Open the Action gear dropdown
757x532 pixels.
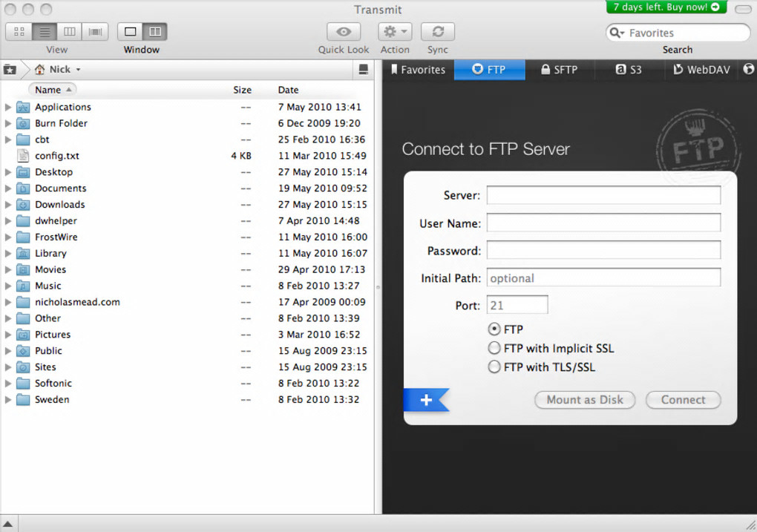pos(395,32)
